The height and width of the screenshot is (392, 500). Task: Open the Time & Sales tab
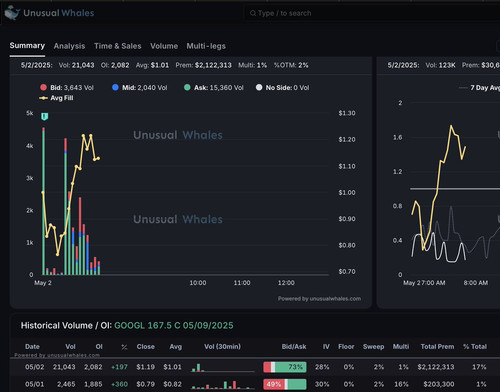[117, 46]
